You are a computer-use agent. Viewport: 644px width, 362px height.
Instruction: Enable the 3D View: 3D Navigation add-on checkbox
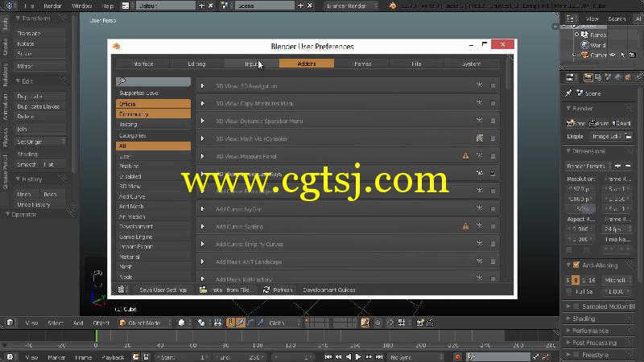point(493,86)
